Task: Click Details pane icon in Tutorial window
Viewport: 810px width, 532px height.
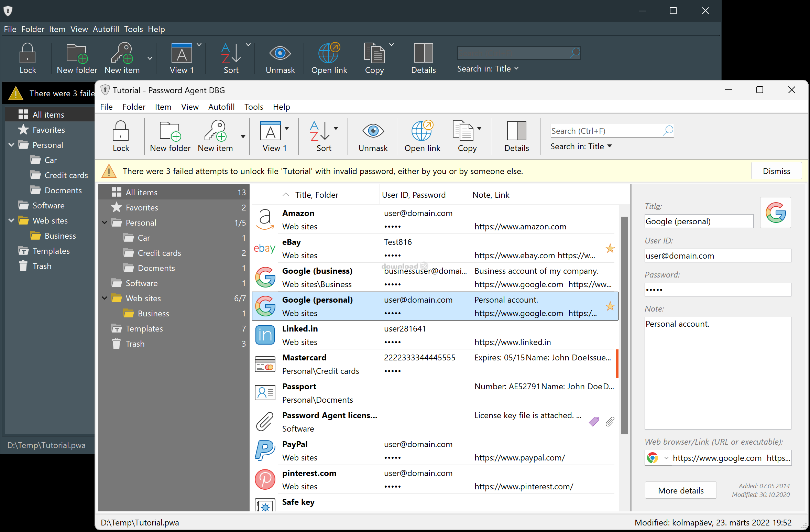Action: pos(516,131)
